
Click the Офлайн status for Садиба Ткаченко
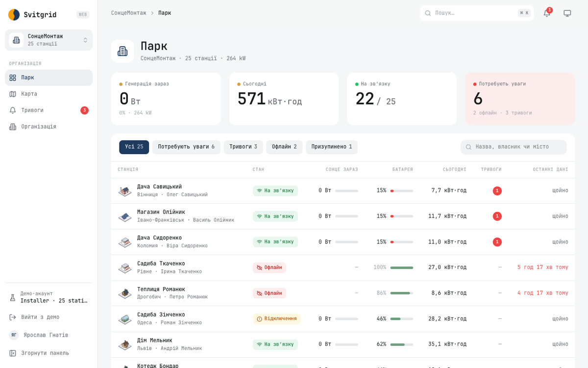coord(269,268)
